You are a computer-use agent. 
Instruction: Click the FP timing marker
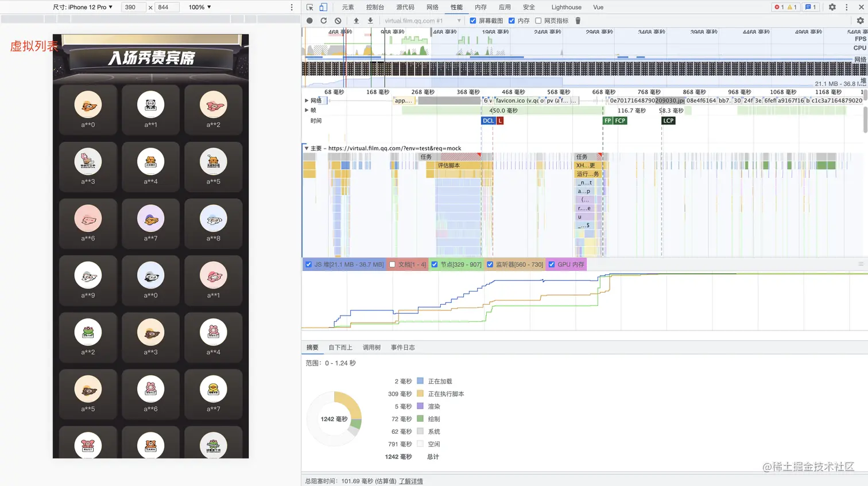click(x=608, y=120)
